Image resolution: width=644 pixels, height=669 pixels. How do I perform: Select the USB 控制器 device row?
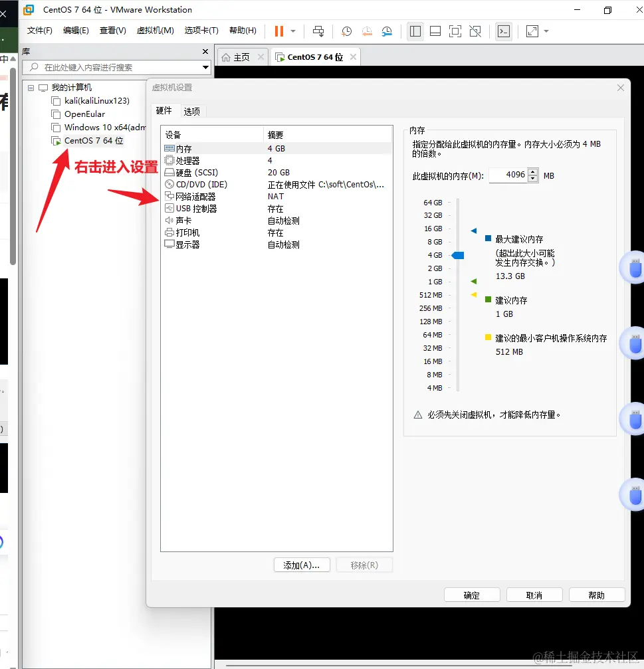tap(276, 209)
